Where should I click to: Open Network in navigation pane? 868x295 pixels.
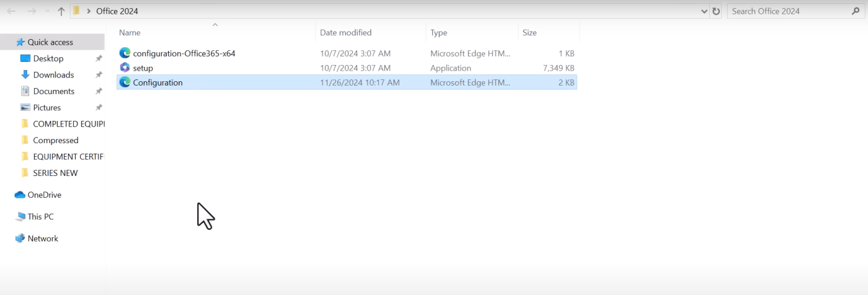tap(43, 239)
